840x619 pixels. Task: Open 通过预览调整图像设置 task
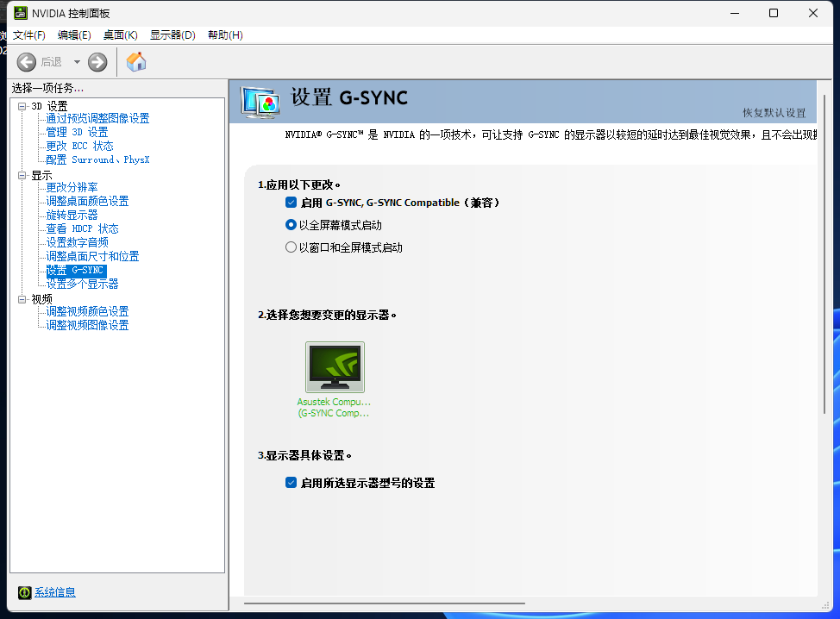97,118
